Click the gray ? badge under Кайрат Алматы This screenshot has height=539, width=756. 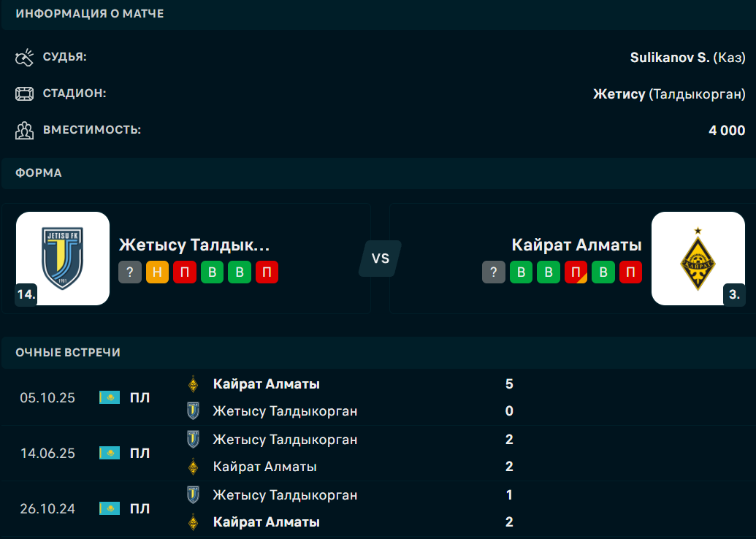click(x=494, y=272)
